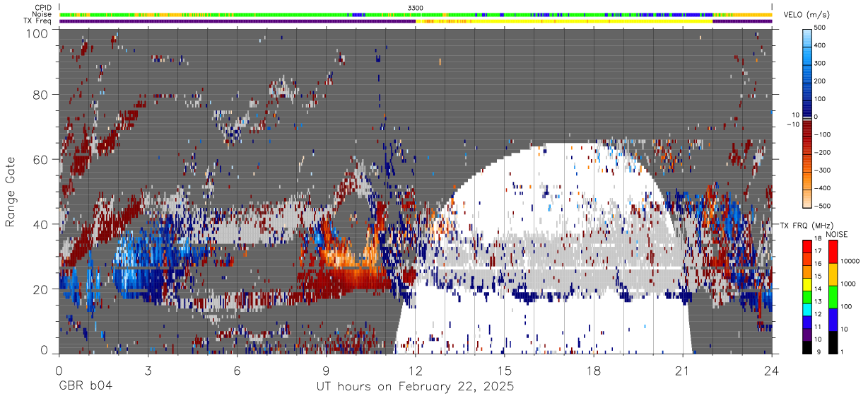The width and height of the screenshot is (868, 401).
Task: Click the VELO (m/s) colorbar title
Action: tap(805, 16)
